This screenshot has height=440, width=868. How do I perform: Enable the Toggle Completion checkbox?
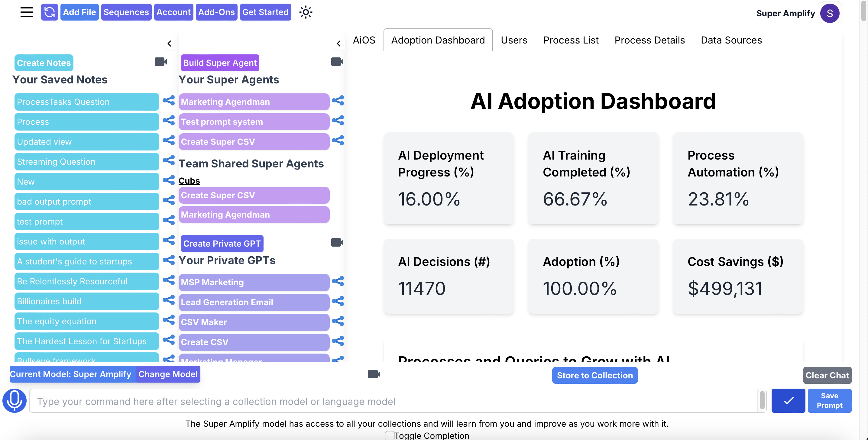[x=390, y=435]
